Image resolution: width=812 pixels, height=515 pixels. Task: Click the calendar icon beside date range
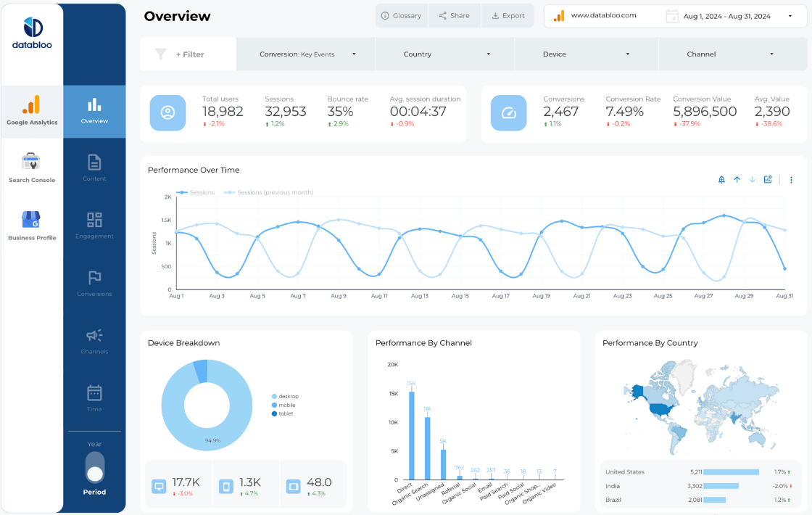click(671, 16)
